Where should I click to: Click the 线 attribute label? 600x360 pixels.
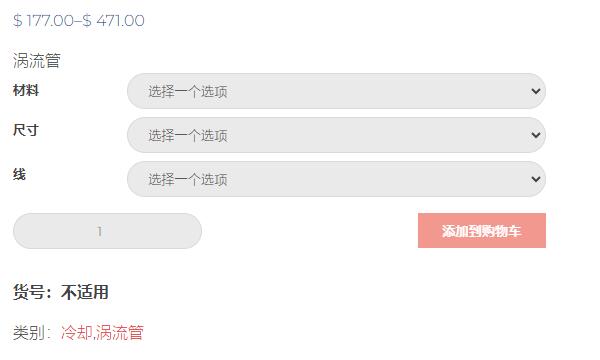coord(20,174)
